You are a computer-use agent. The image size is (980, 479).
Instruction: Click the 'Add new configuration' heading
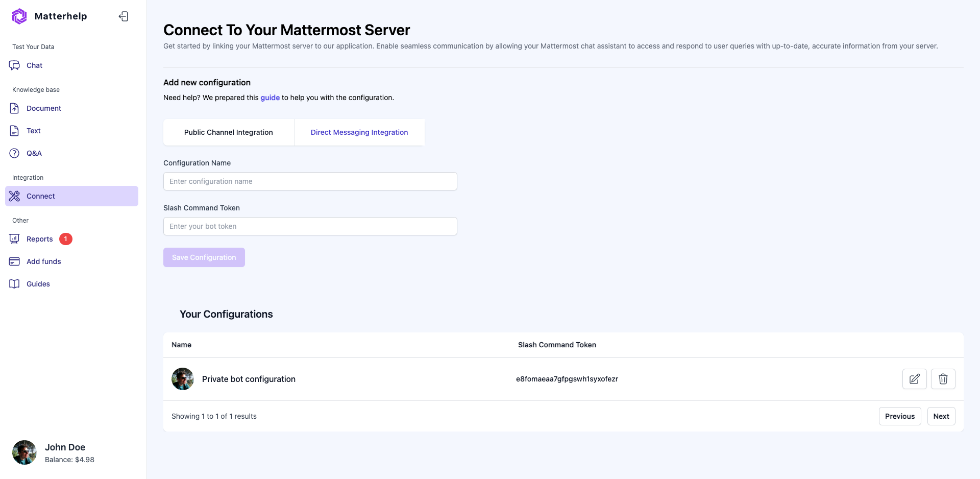tap(207, 83)
